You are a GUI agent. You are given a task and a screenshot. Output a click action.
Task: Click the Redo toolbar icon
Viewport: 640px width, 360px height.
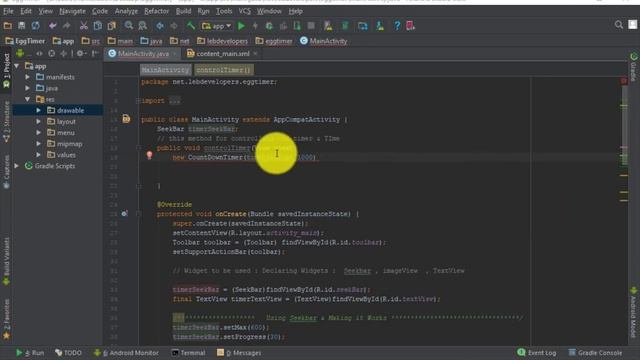coord(67,26)
